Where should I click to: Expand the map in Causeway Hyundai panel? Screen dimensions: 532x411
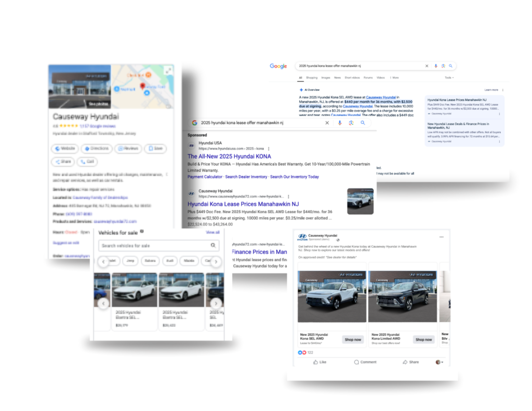pos(167,70)
